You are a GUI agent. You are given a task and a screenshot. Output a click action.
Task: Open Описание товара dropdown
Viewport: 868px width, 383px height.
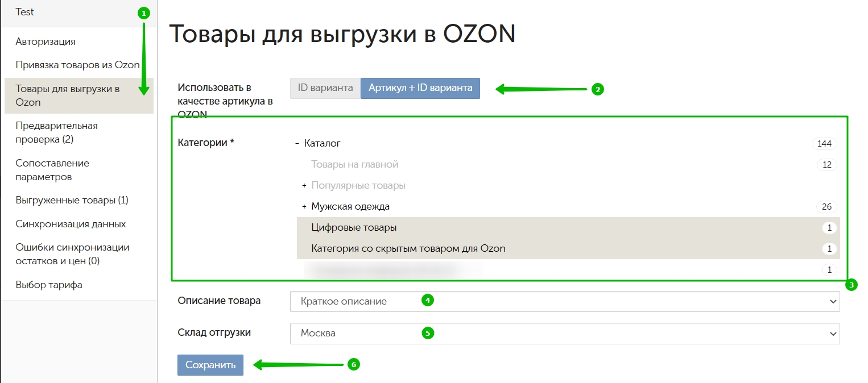click(565, 301)
